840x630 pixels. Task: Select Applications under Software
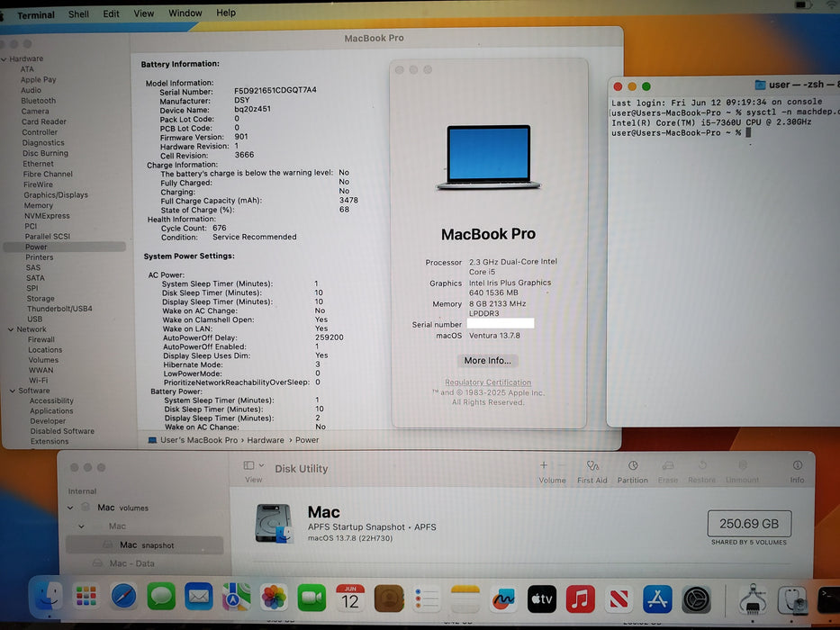[51, 411]
